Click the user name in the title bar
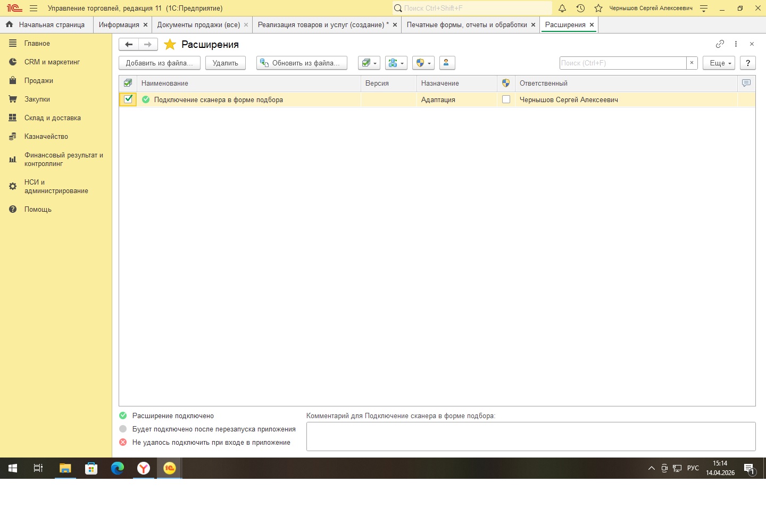The image size is (766, 532). pyautogui.click(x=651, y=9)
